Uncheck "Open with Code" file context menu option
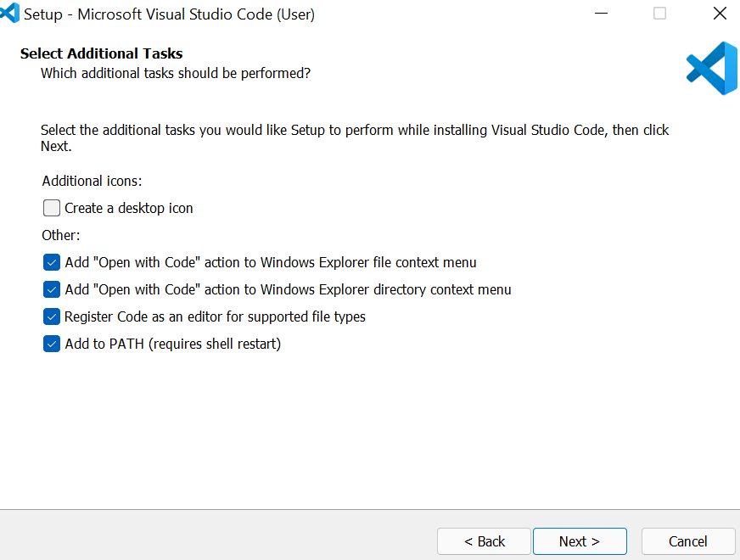This screenshot has width=740, height=560. 52,262
